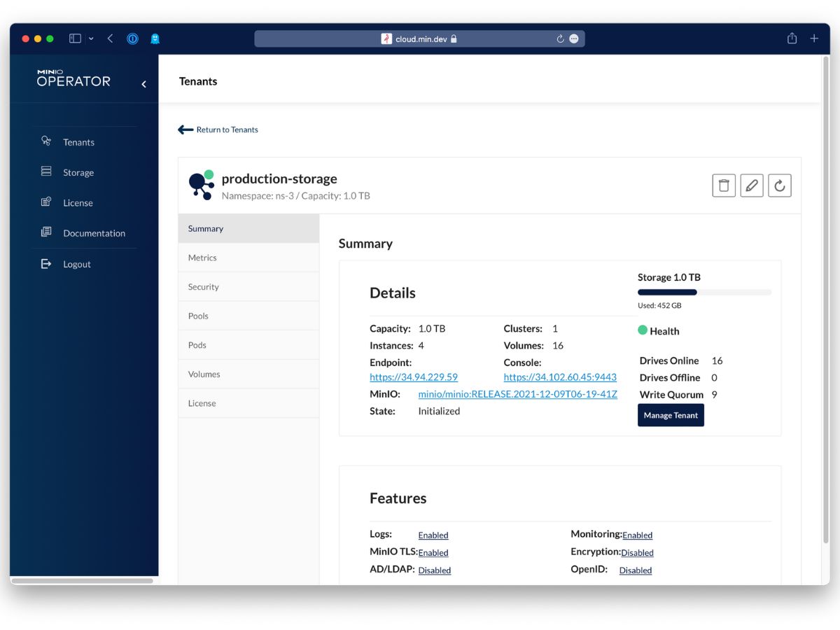Screen dimensions: 840x630
Task: Click the Logout sidebar icon
Action: 46,264
